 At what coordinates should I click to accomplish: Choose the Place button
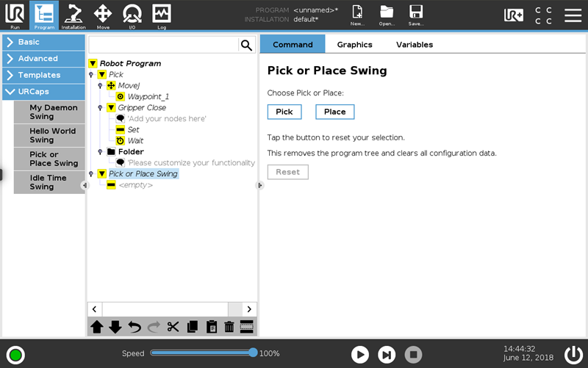(x=335, y=112)
